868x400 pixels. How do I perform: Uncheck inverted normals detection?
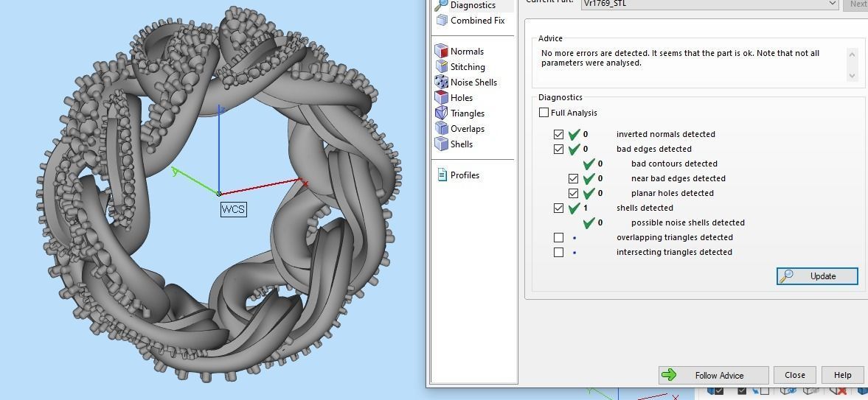pyautogui.click(x=558, y=135)
